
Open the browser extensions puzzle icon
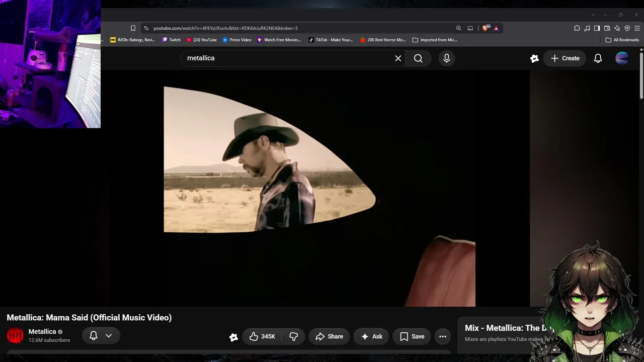[x=577, y=28]
